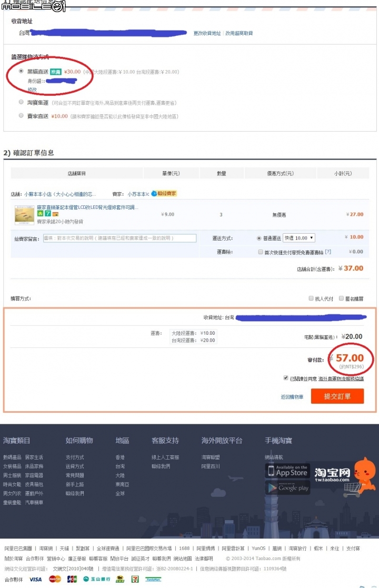Select 台灣 in the 地區 list
The image size is (379, 588).
pos(120,466)
